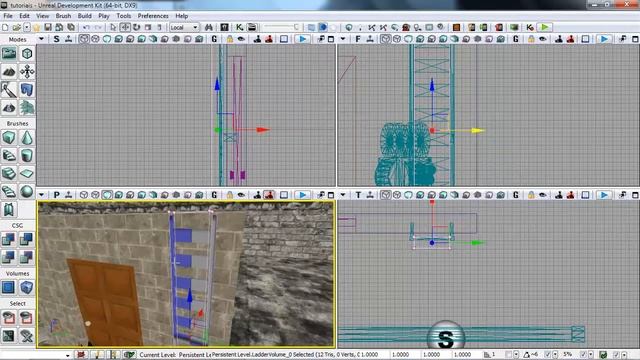This screenshot has height=360, width=640.
Task: Open rotation snap dropdown beside rotation checkbox
Action: [x=556, y=355]
